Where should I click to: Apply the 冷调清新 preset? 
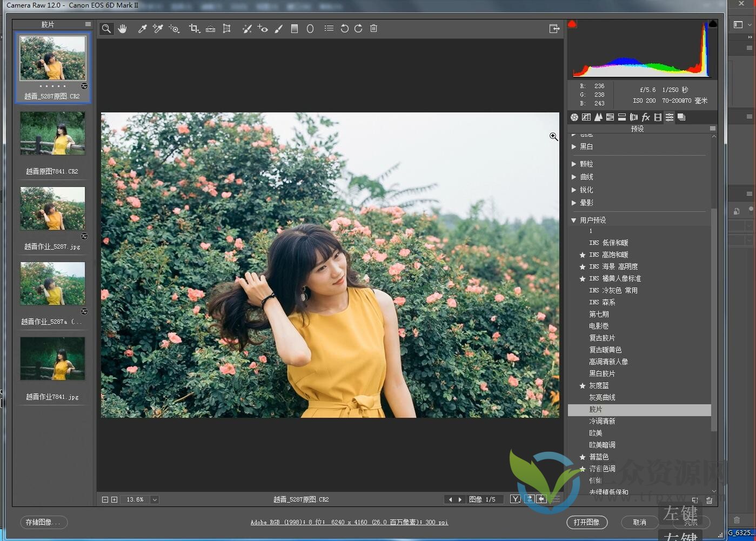click(603, 420)
